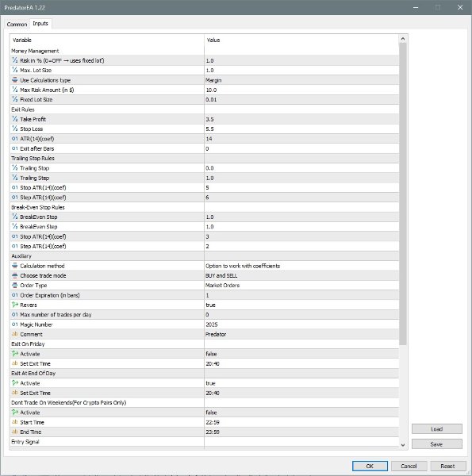Click the OK button
The height and width of the screenshot is (476, 472).
click(370, 466)
